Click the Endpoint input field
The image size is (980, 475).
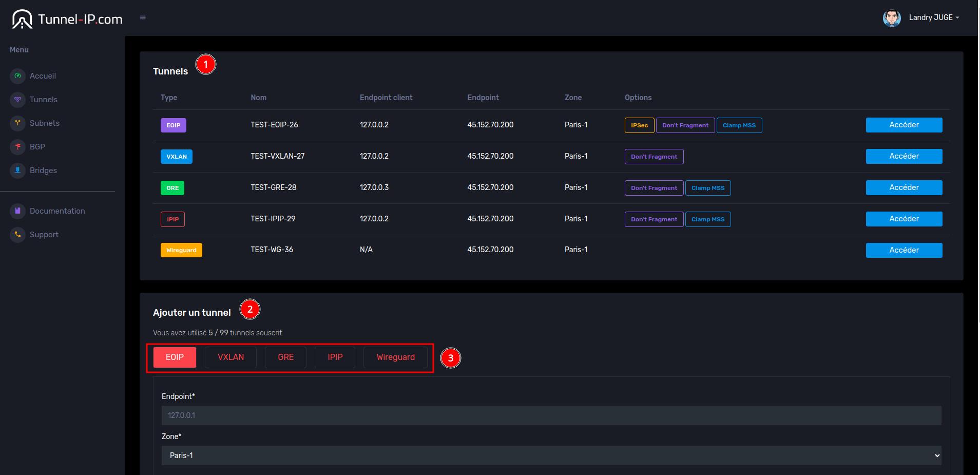(551, 415)
